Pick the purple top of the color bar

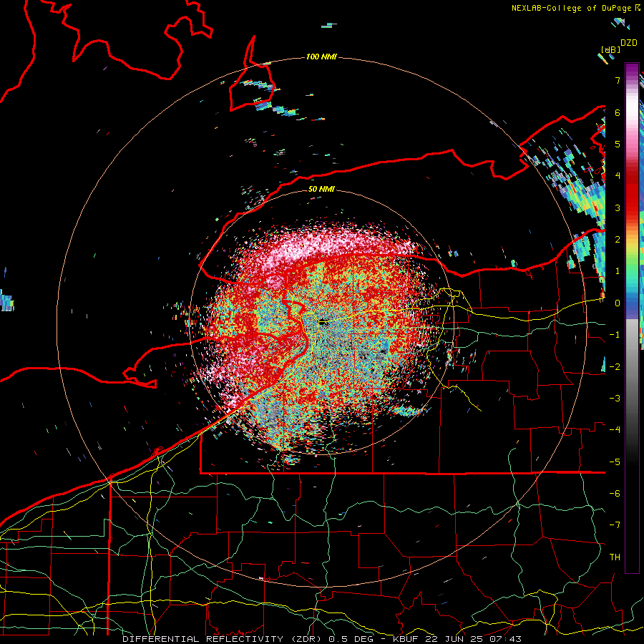coord(632,70)
